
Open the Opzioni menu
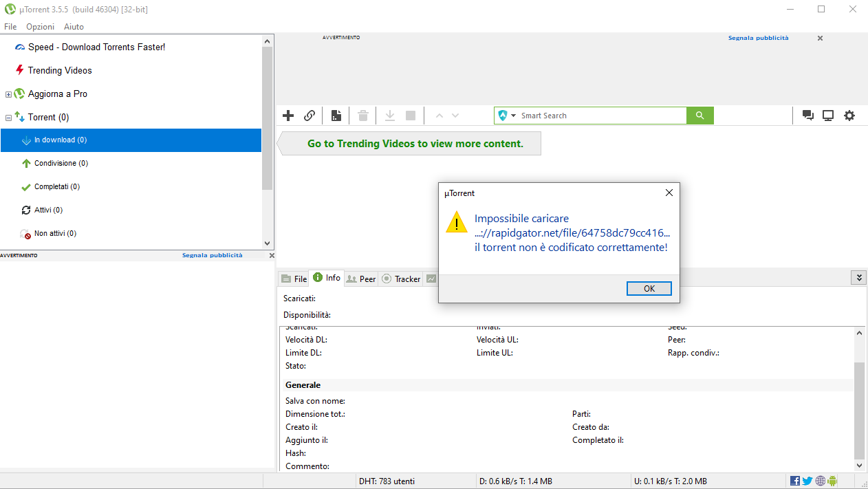[x=40, y=27]
